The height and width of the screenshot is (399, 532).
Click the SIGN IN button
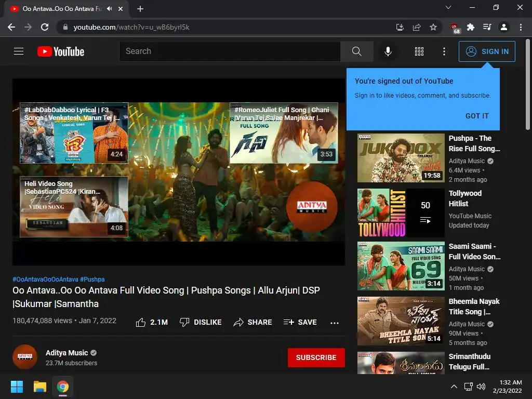487,51
